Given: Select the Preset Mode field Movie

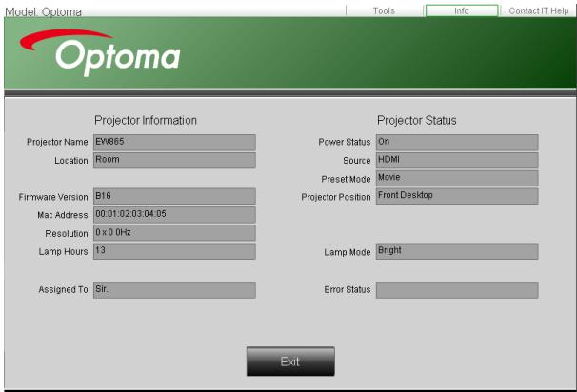Looking at the screenshot, I should coord(457,178).
